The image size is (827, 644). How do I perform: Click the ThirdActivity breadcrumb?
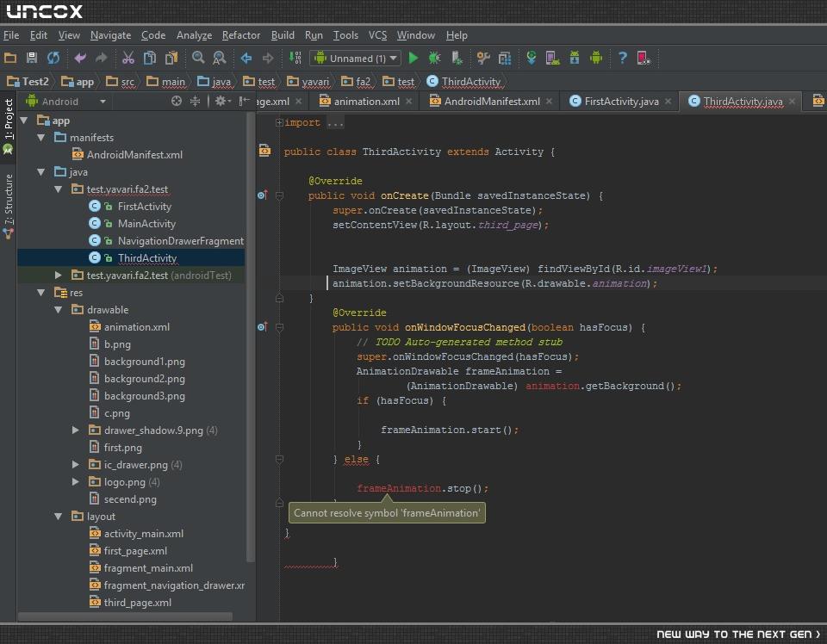pos(464,82)
